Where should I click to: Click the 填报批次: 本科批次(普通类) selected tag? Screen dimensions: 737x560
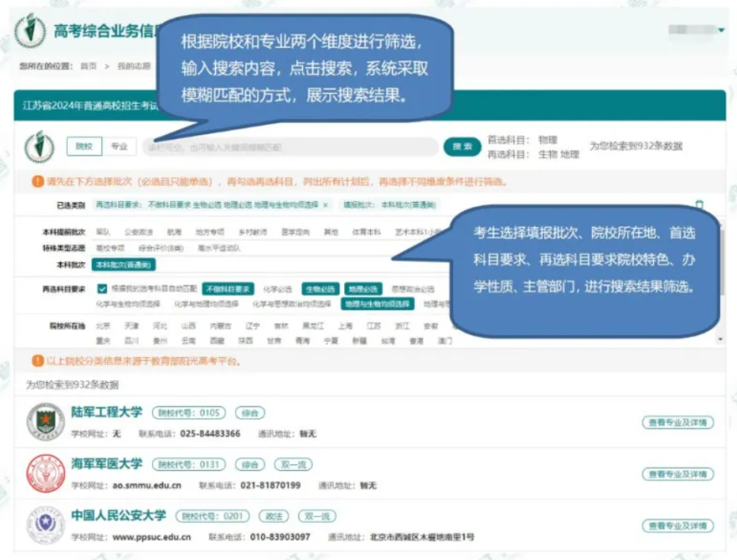390,205
